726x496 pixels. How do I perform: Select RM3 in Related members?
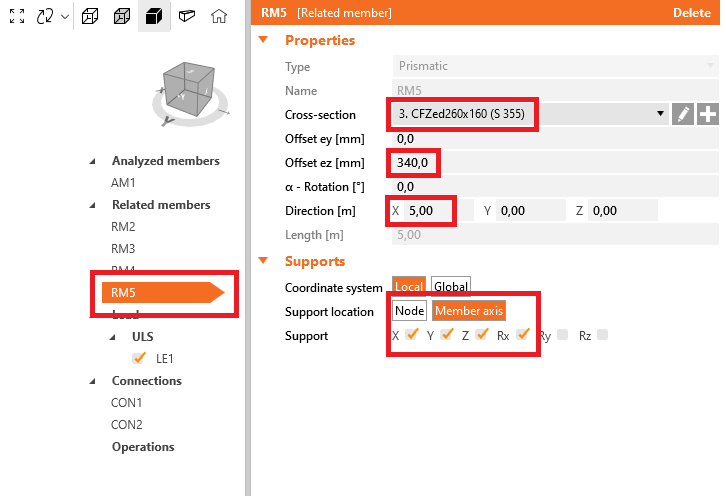pyautogui.click(x=123, y=249)
